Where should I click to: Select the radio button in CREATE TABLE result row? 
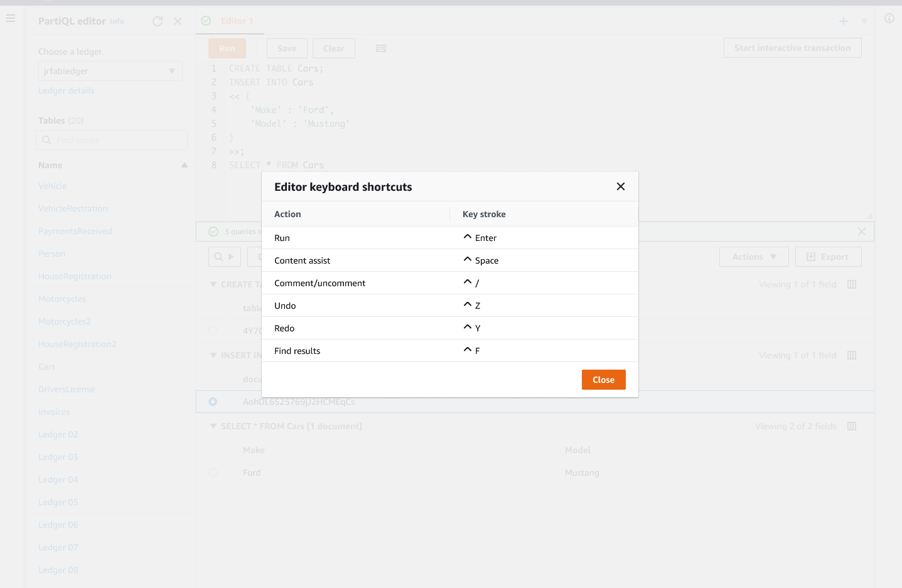pyautogui.click(x=213, y=331)
